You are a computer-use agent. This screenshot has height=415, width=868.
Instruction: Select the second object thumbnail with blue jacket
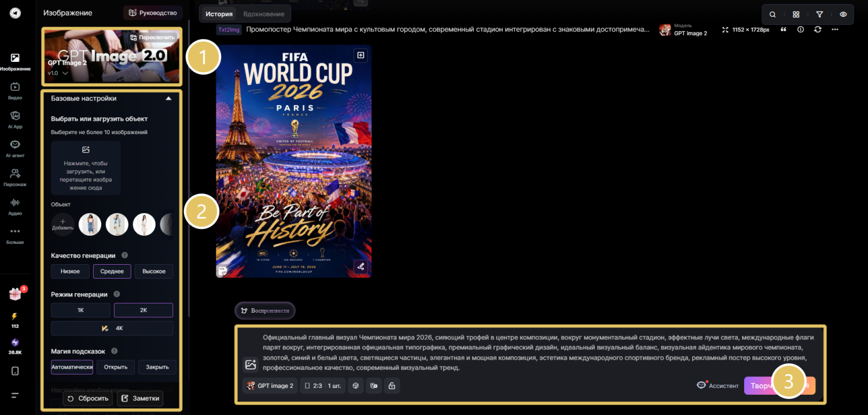(x=117, y=224)
